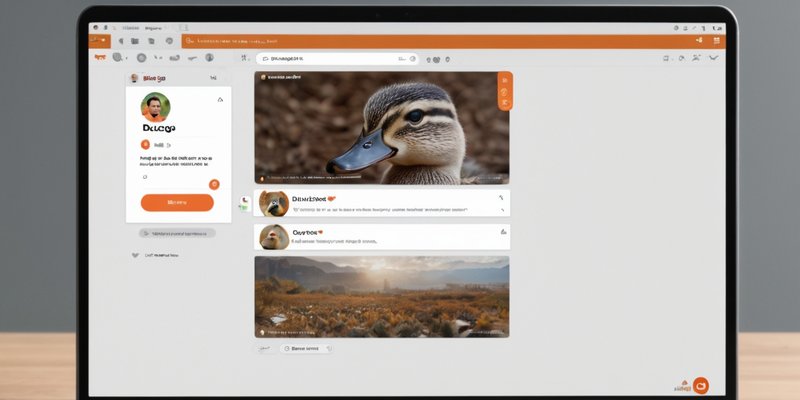Click the back arrow icon in top toolbar
The image size is (800, 400).
click(x=121, y=41)
